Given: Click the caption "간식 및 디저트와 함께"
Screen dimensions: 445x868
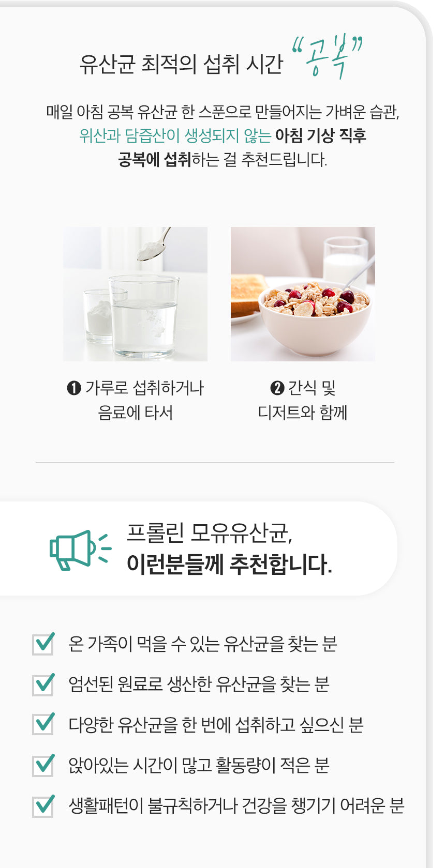Looking at the screenshot, I should click(303, 400).
